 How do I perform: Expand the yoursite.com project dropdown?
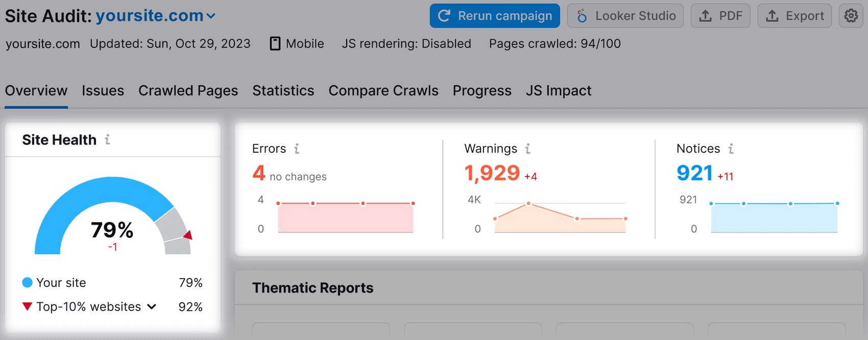pos(211,16)
